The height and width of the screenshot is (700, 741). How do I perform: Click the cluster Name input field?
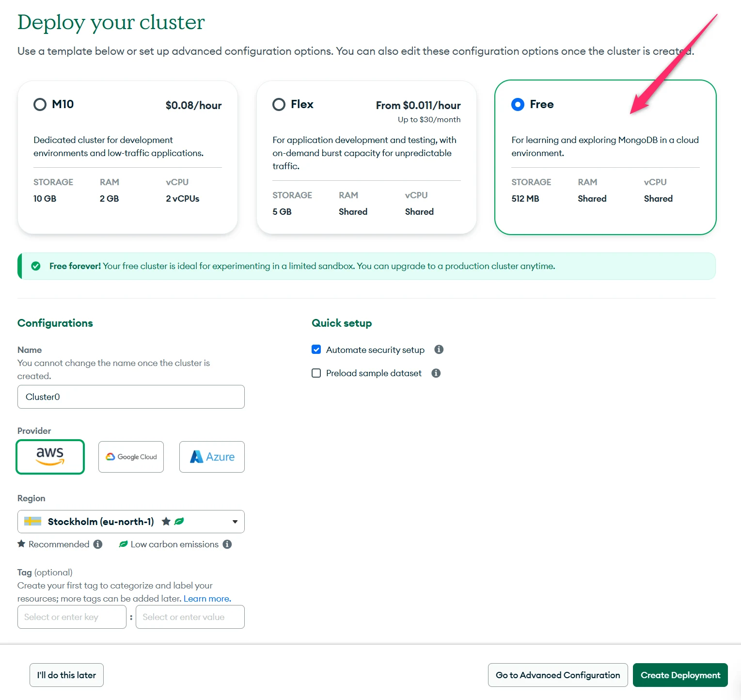click(131, 397)
